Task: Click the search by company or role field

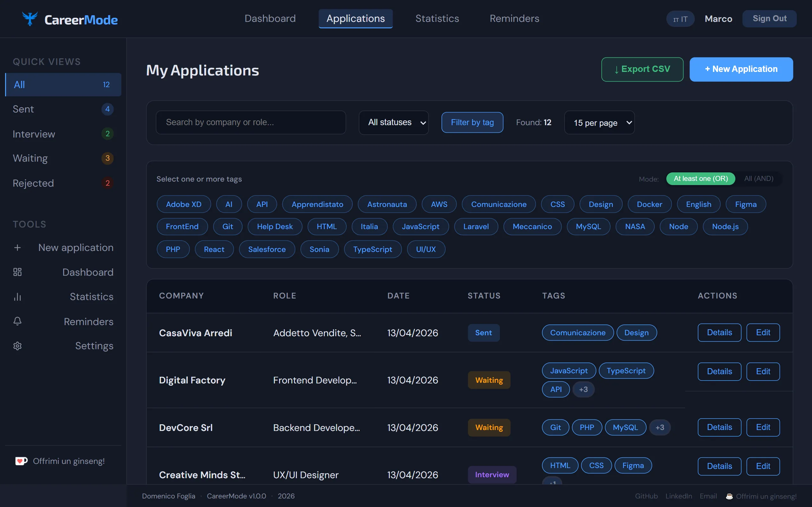Action: (251, 122)
